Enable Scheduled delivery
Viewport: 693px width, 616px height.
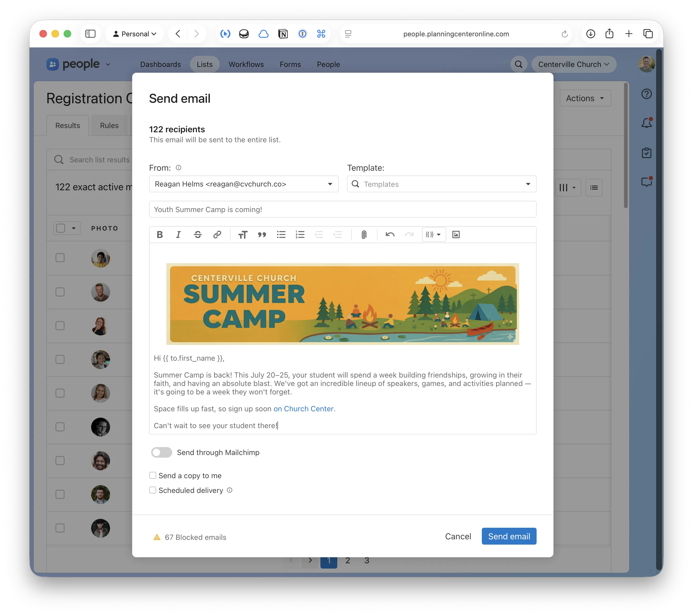(152, 490)
